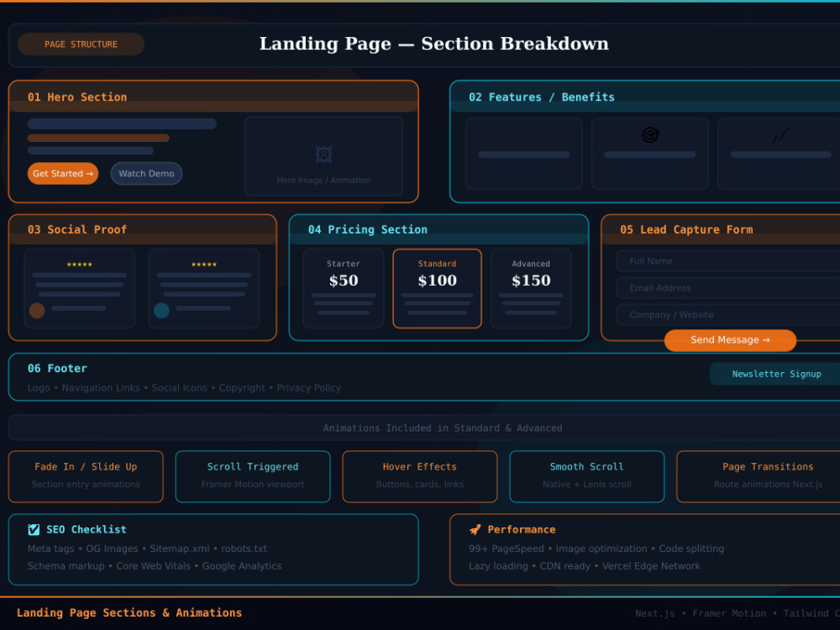Open the Newsletter Signup button
840x630 pixels.
click(776, 374)
